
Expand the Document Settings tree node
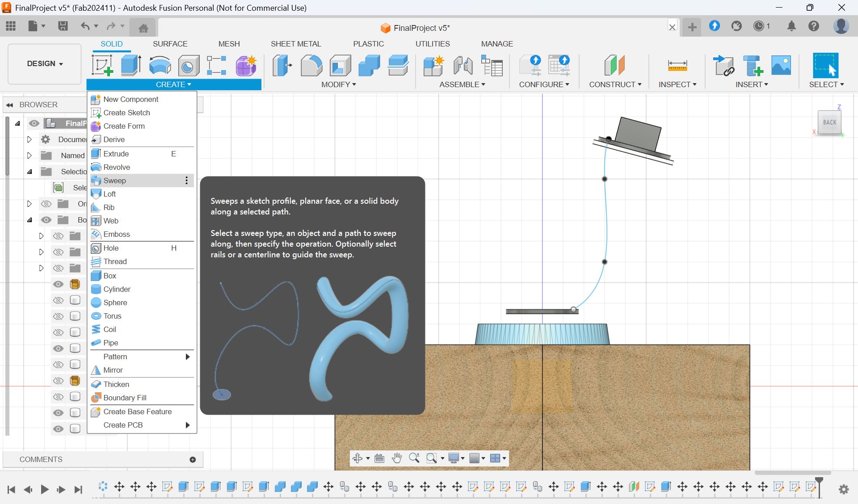pyautogui.click(x=29, y=139)
